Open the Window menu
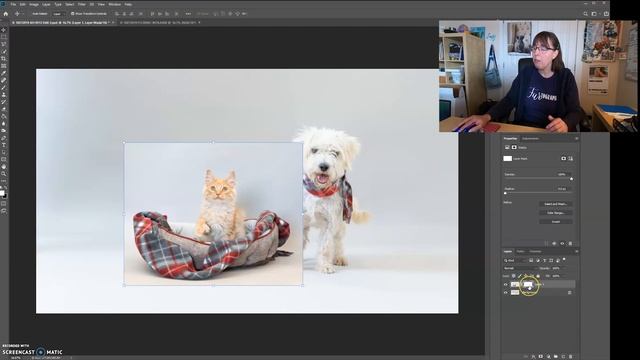 (x=115, y=4)
